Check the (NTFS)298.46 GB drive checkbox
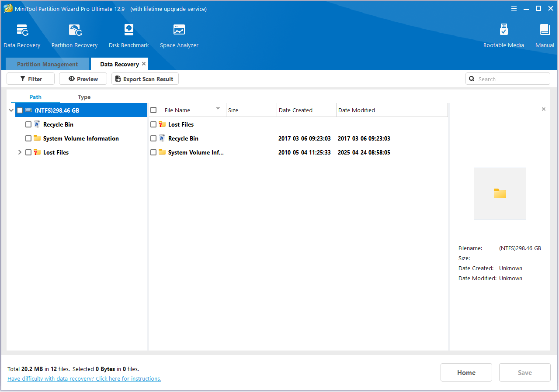The width and height of the screenshot is (559, 392). click(x=20, y=110)
